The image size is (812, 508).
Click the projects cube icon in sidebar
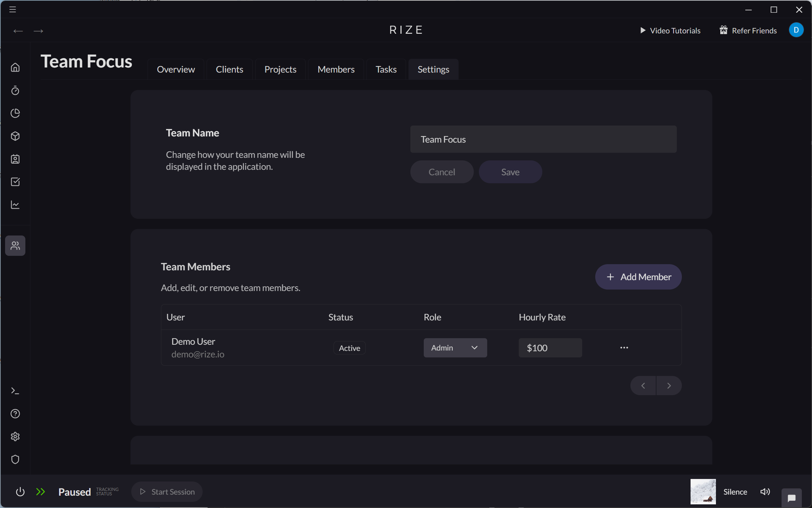tap(15, 136)
